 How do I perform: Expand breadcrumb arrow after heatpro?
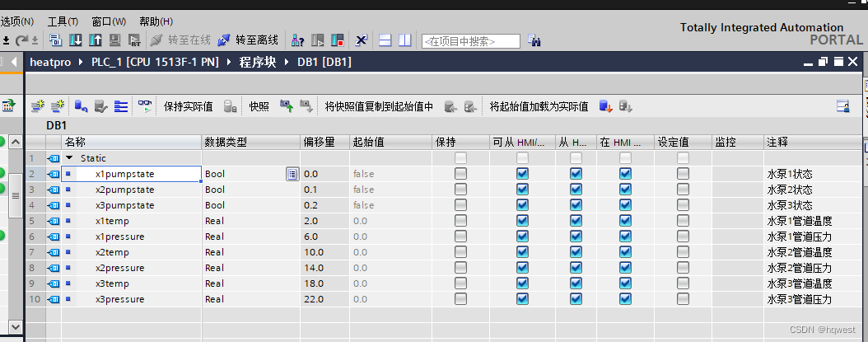point(81,62)
